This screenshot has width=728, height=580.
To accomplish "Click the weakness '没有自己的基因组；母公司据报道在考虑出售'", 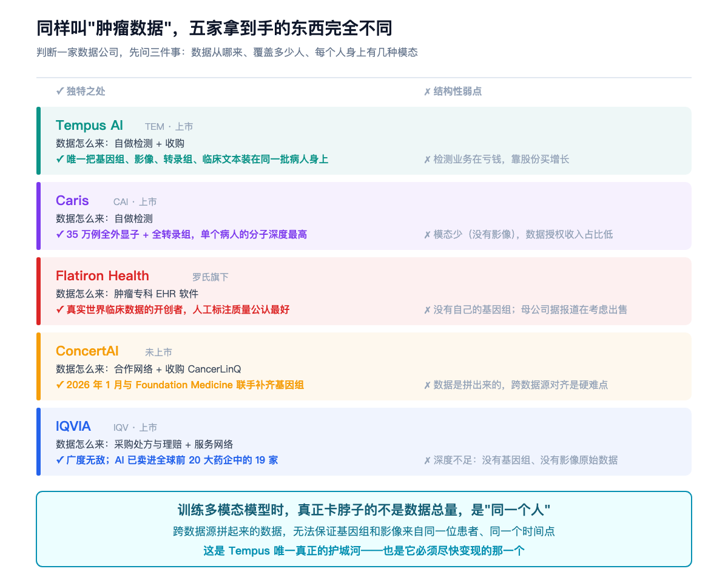I will [x=525, y=309].
